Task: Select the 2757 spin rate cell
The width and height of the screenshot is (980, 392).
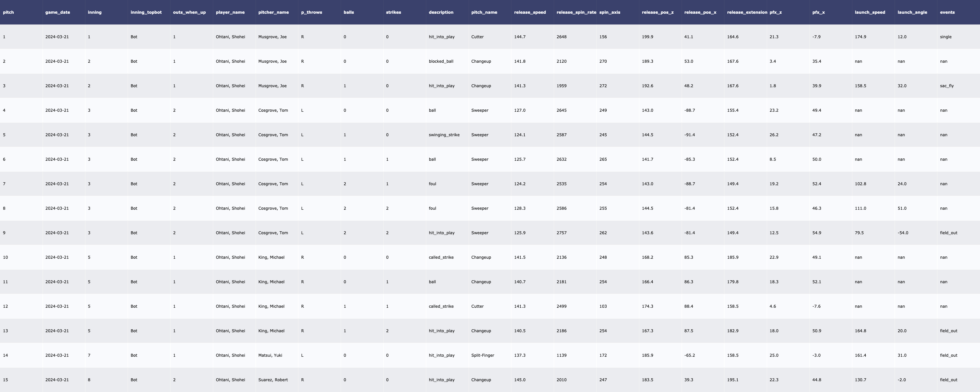Action: tap(561, 233)
